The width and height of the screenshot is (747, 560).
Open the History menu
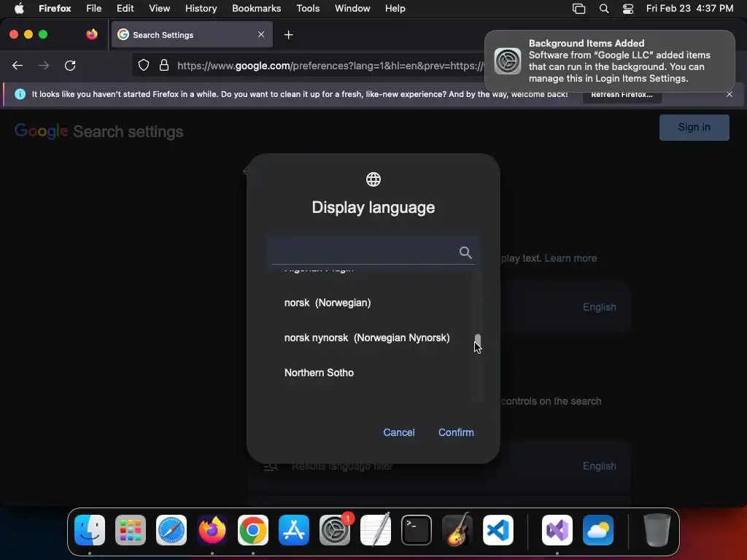(201, 8)
